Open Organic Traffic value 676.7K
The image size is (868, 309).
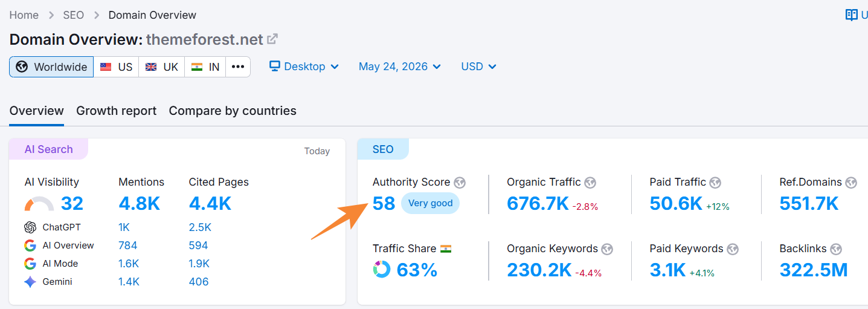[538, 204]
